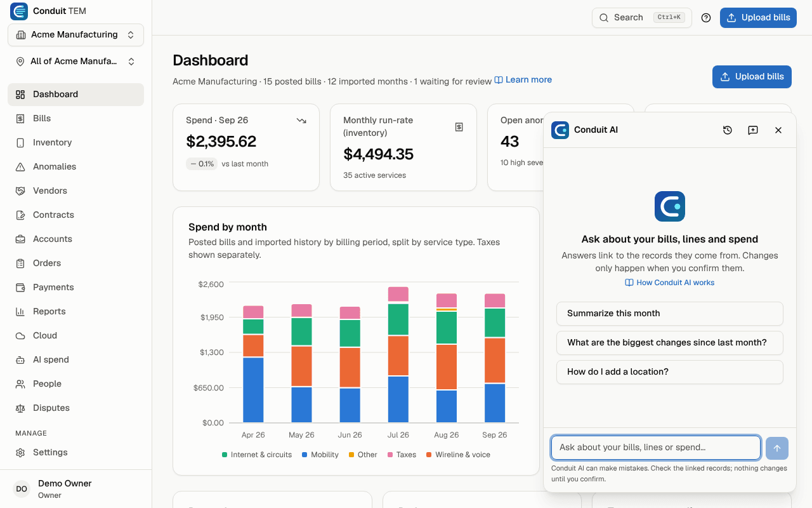Screen dimensions: 812x508
Task: Click the Bills icon in sidebar
Action: tap(20, 119)
